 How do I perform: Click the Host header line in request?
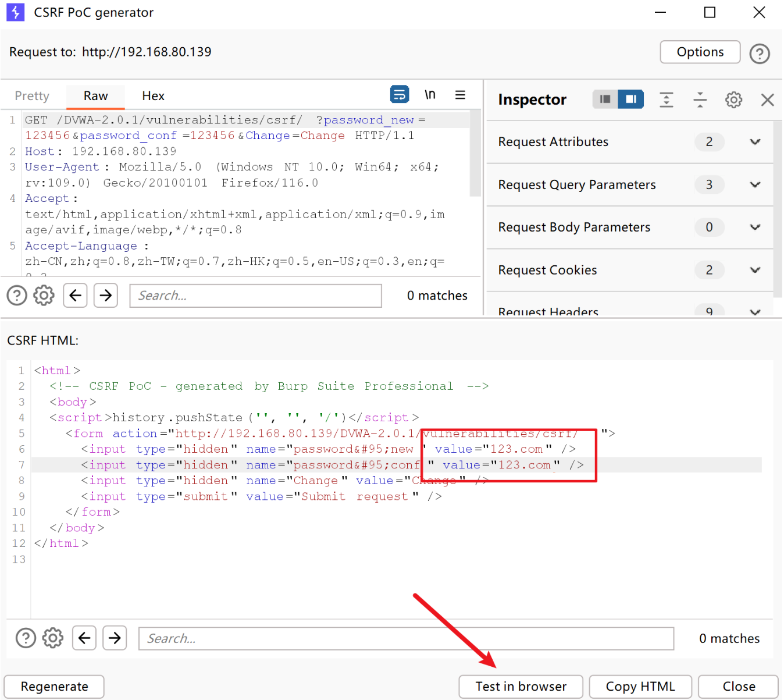pyautogui.click(x=101, y=151)
